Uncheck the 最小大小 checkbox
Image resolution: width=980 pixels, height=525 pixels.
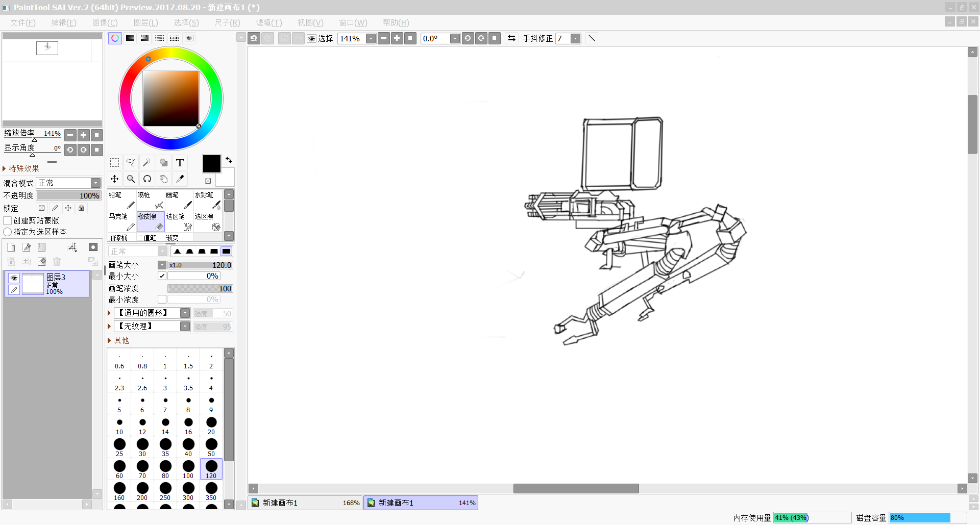pyautogui.click(x=162, y=276)
